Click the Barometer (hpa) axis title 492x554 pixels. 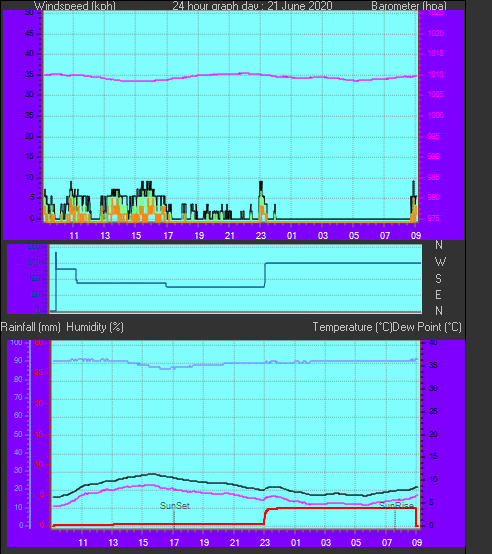click(409, 6)
